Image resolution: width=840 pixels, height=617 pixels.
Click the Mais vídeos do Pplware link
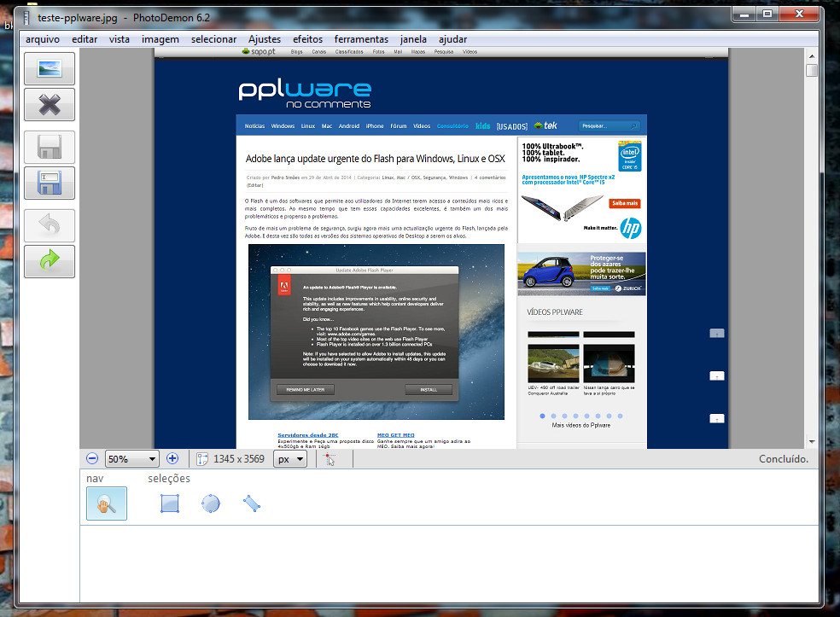(581, 425)
